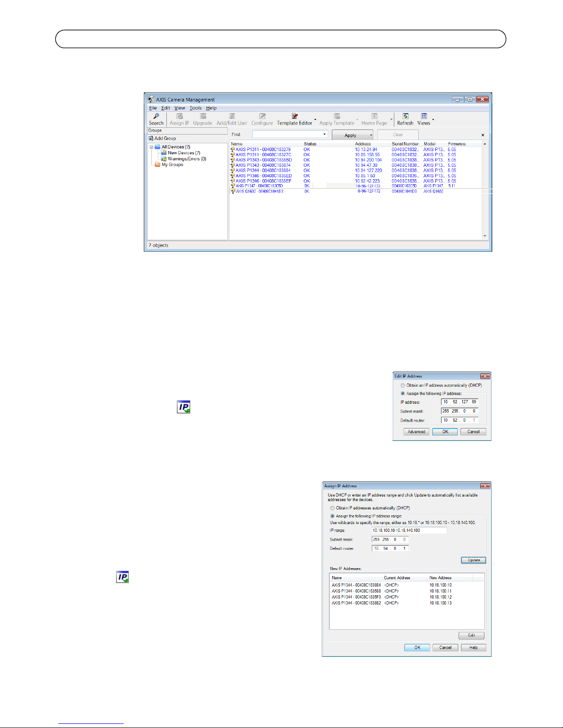Image resolution: width=563 pixels, height=728 pixels.
Task: Open the Configure tool
Action: (262, 117)
